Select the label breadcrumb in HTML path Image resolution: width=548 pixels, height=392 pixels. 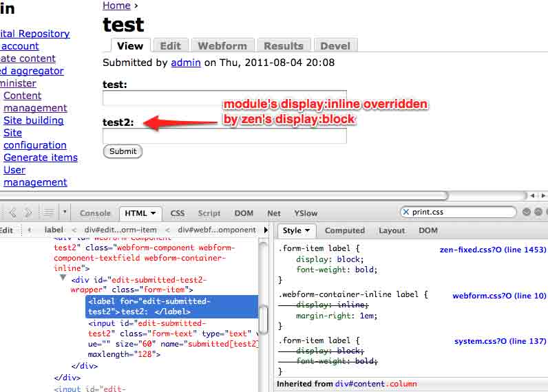click(54, 230)
